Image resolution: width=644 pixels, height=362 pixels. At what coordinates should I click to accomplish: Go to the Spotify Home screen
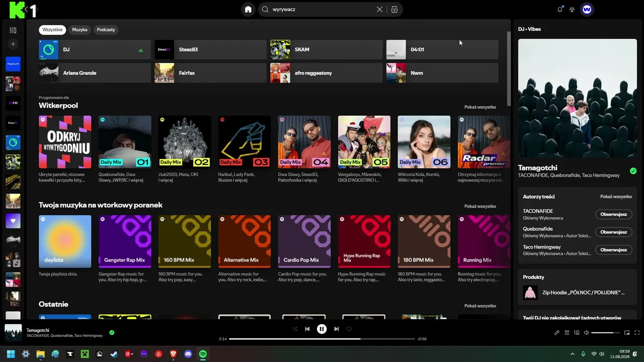coord(248,10)
